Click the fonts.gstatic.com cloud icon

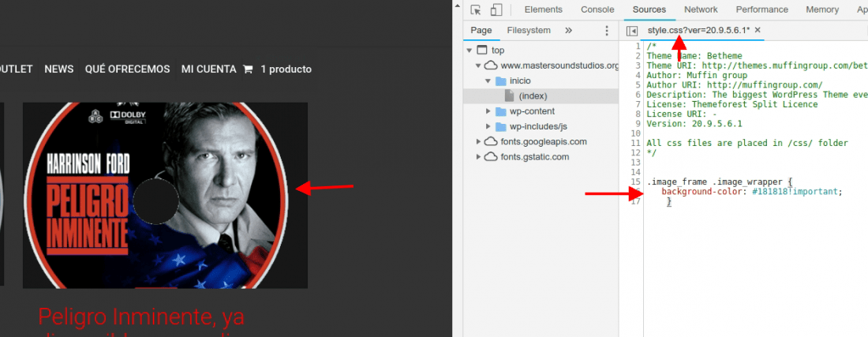[491, 156]
